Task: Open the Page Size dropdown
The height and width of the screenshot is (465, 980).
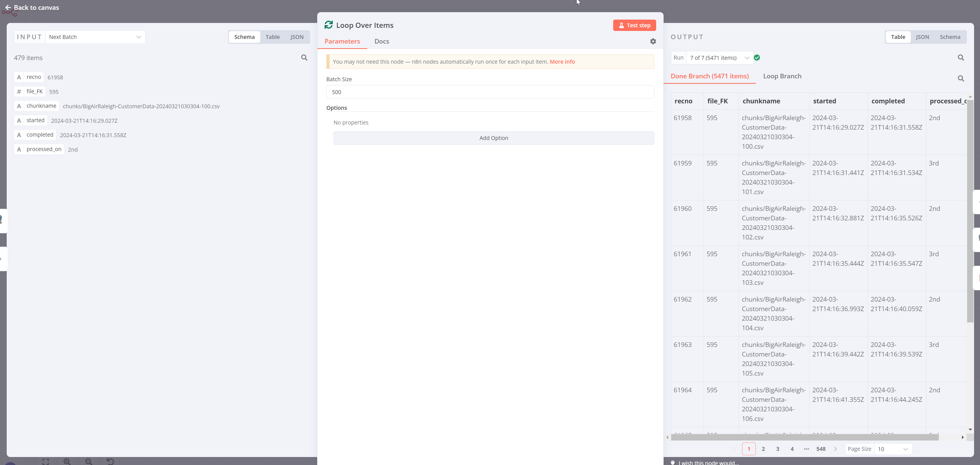Action: [x=892, y=449]
